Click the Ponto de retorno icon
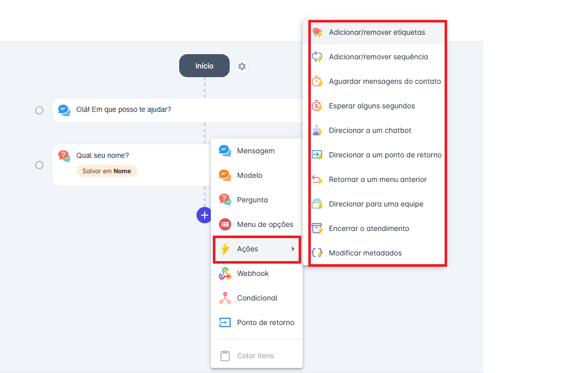The image size is (588, 373). pos(225,322)
